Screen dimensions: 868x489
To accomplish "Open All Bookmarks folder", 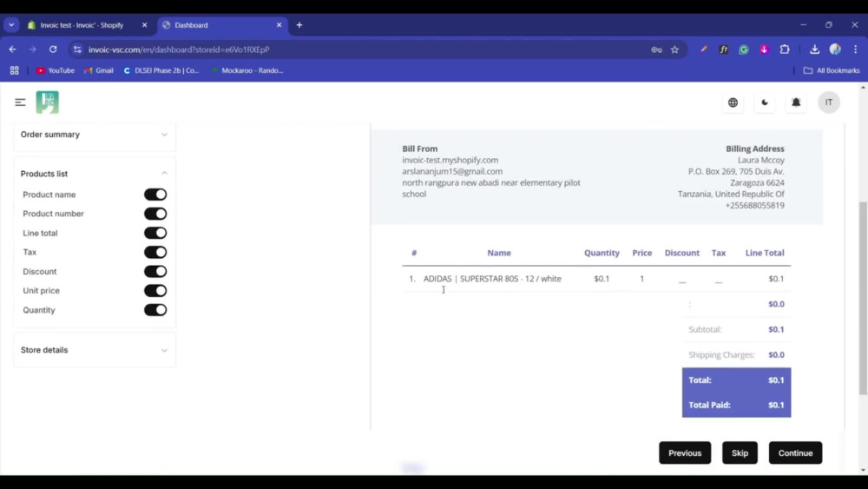I will 832,70.
